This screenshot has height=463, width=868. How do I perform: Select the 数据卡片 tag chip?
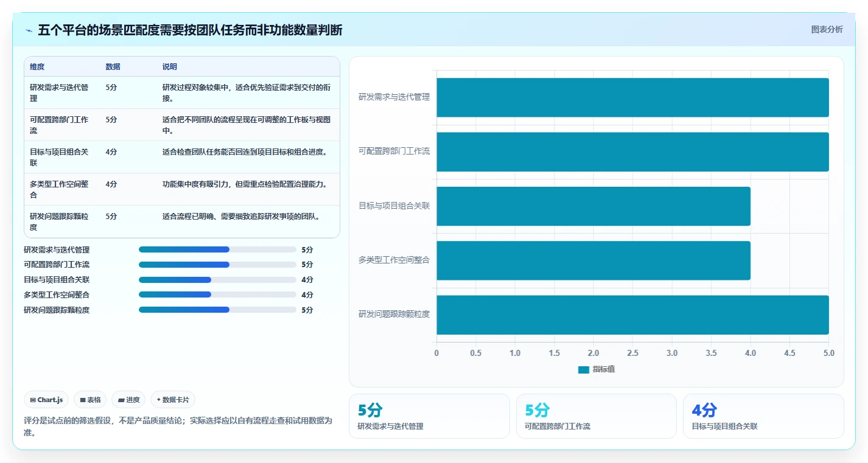click(173, 400)
